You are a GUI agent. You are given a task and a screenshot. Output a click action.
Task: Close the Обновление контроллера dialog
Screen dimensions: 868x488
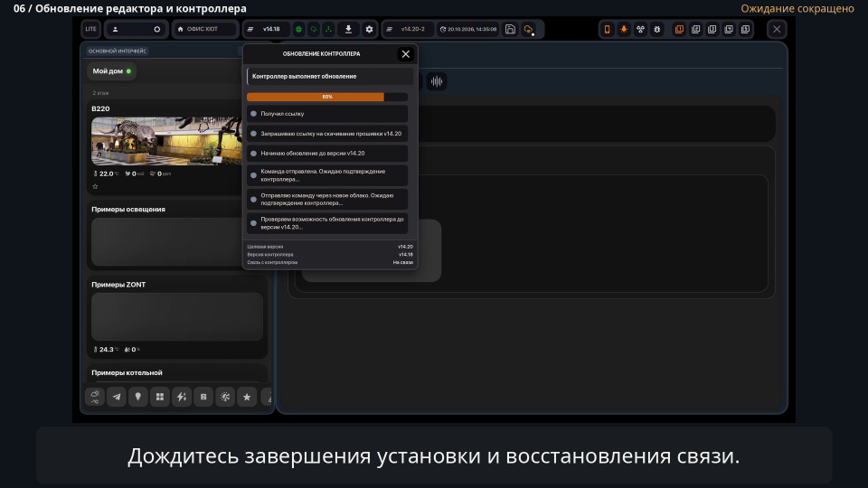[406, 54]
